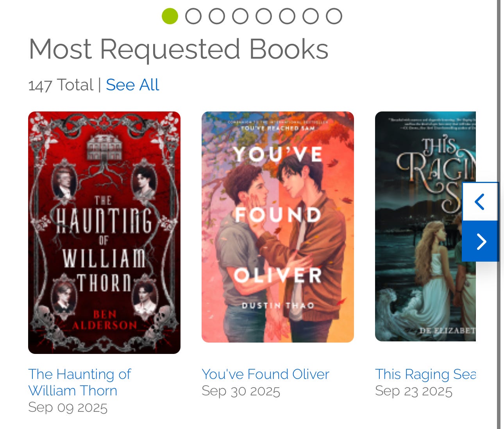Click the You've Found Oliver title link
Screen dimensions: 504x429
tap(265, 374)
